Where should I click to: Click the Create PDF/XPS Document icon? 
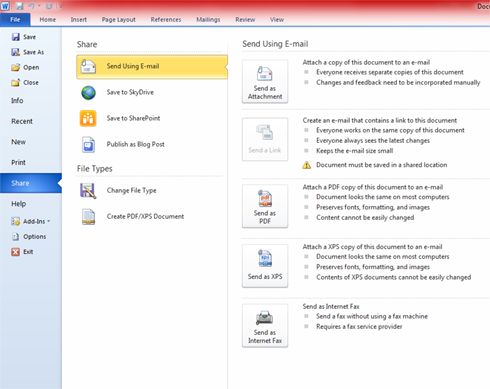[x=88, y=217]
